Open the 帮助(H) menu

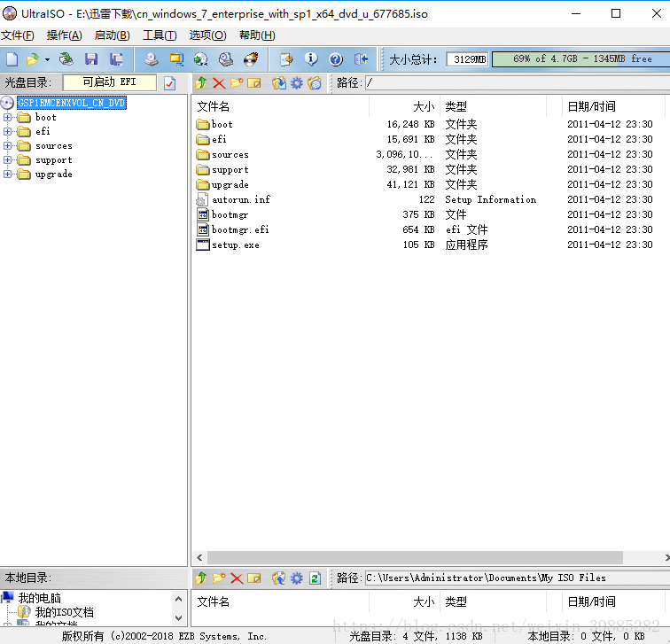pyautogui.click(x=257, y=35)
